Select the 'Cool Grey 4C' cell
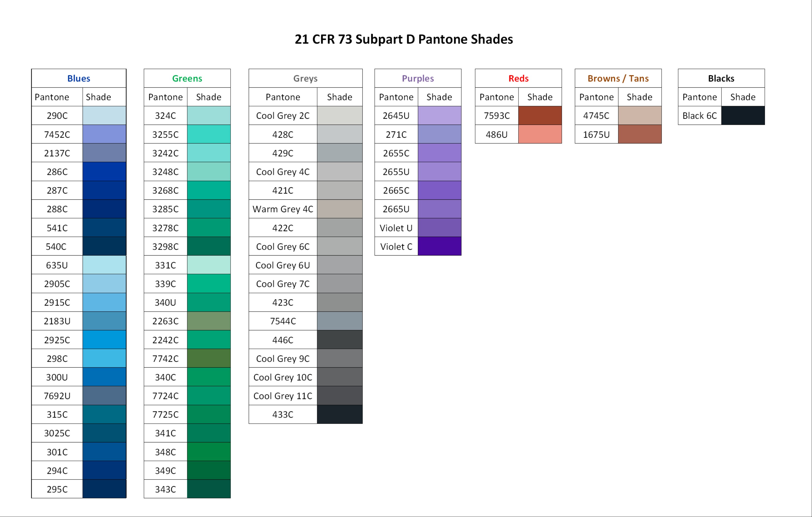This screenshot has height=517, width=812. click(283, 171)
